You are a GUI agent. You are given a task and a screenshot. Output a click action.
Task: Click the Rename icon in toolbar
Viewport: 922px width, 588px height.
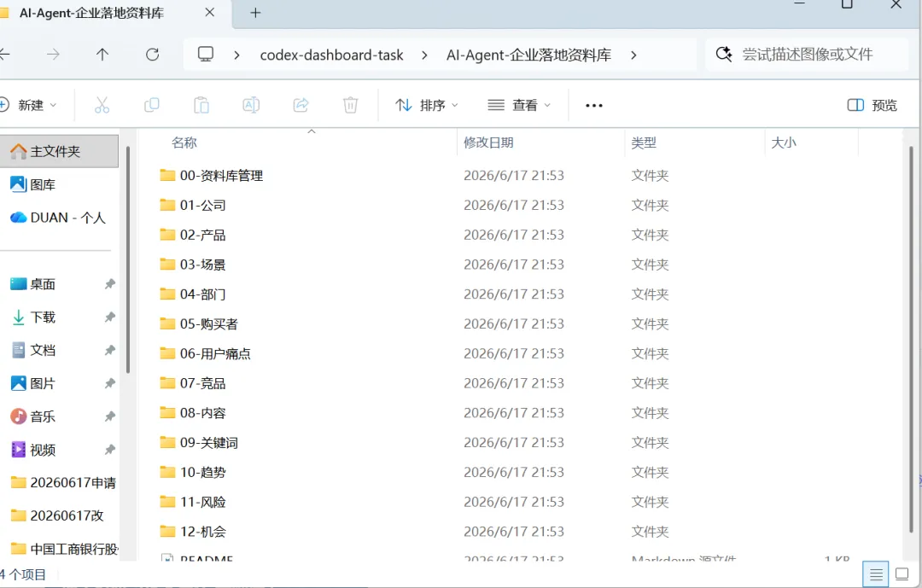coord(251,105)
